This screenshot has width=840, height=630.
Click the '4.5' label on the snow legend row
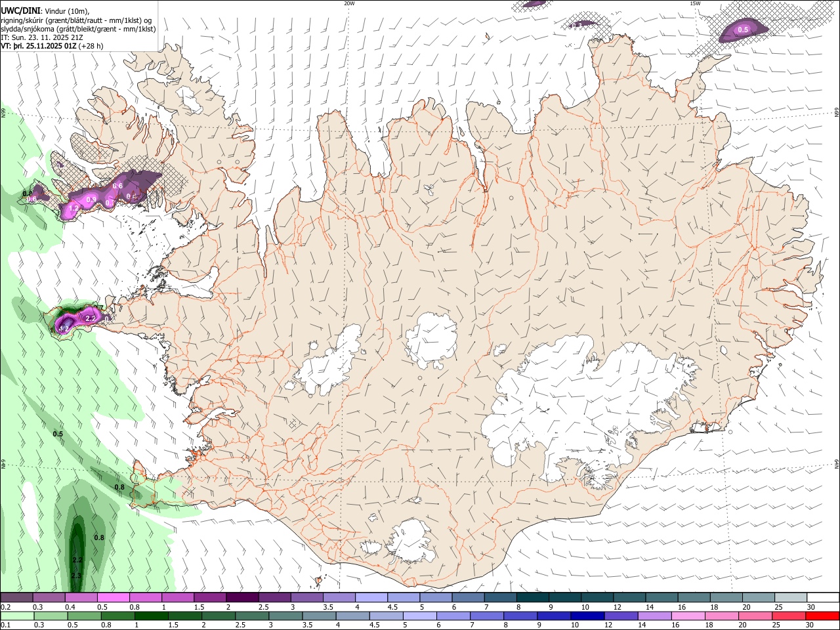(392, 607)
